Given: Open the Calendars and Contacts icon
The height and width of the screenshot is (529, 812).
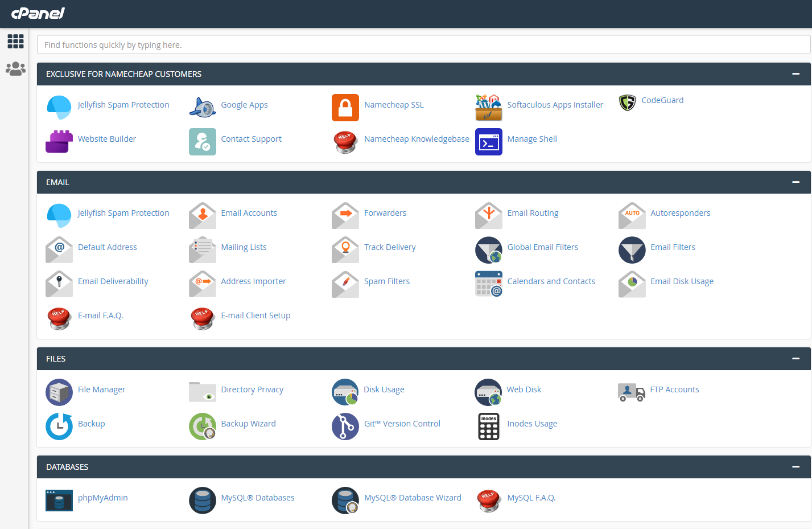Looking at the screenshot, I should (x=489, y=284).
